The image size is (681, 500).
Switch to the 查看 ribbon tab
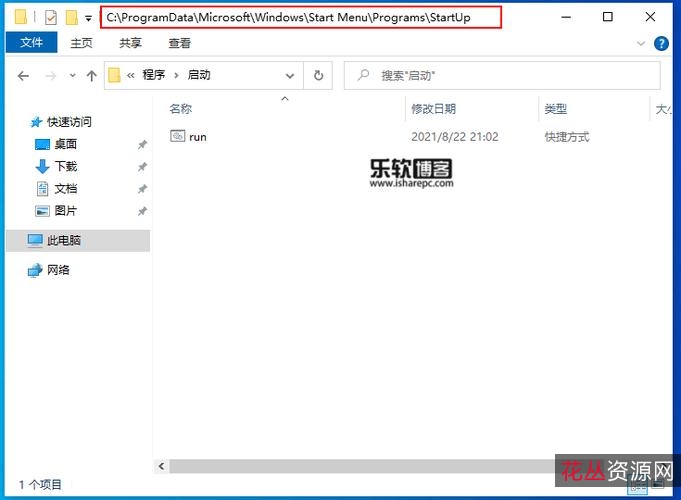coord(179,43)
